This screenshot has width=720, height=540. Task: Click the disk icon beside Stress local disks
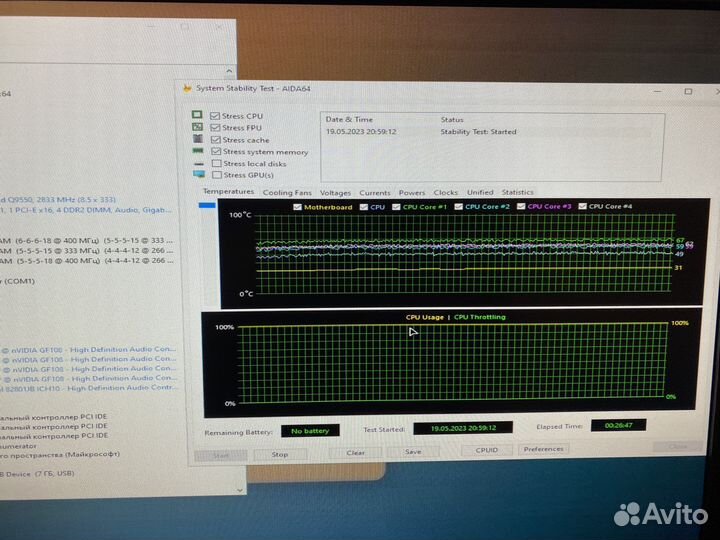(x=199, y=163)
